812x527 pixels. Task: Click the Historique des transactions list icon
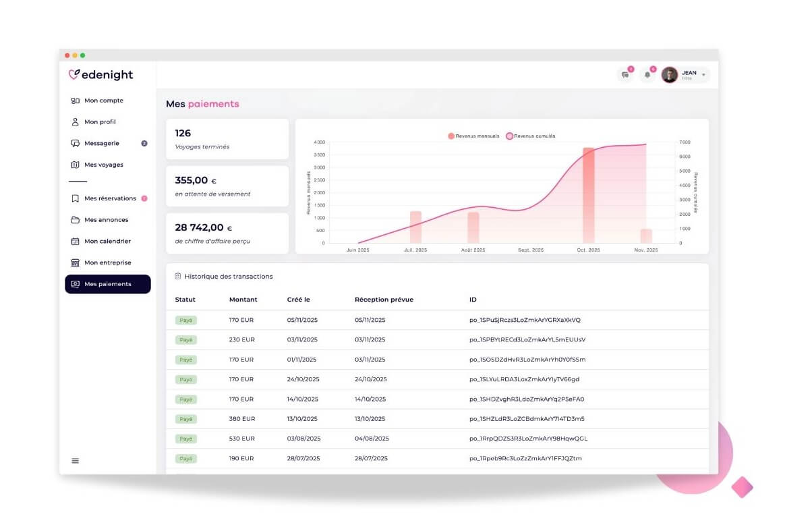(x=178, y=277)
